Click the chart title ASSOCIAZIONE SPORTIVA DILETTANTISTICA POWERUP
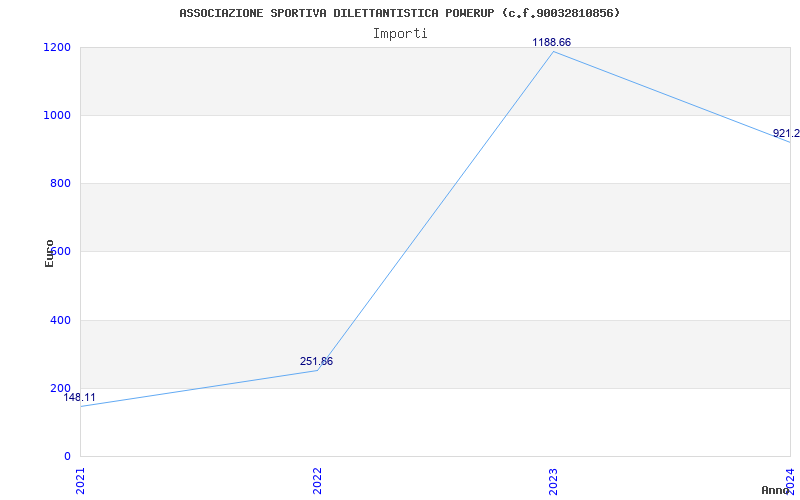 pyautogui.click(x=399, y=13)
